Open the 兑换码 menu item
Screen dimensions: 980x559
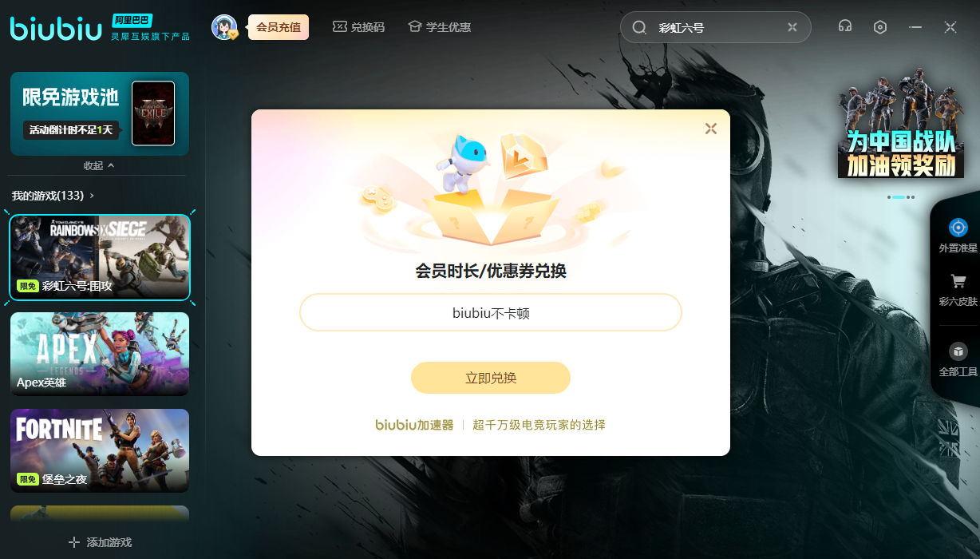tap(358, 27)
